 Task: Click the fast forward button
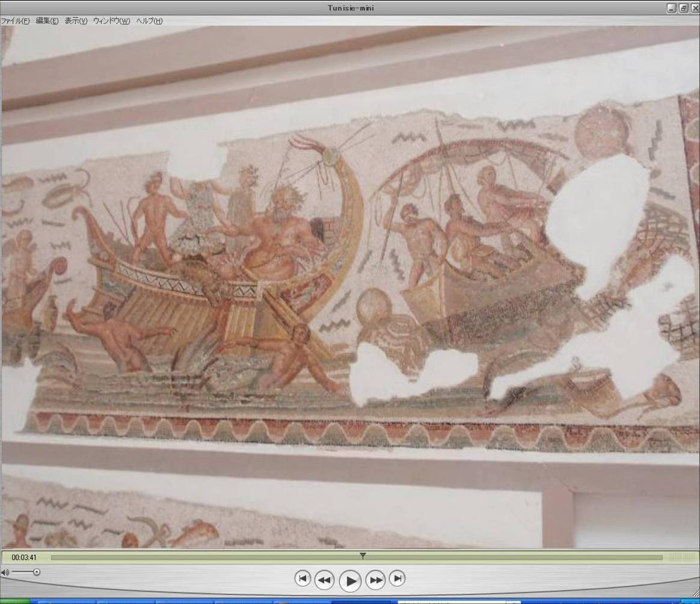tap(375, 580)
